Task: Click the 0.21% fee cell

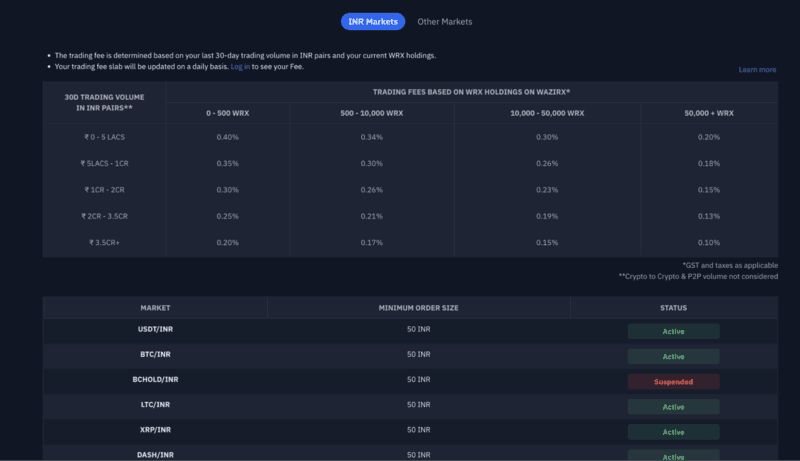Action: pyautogui.click(x=371, y=216)
